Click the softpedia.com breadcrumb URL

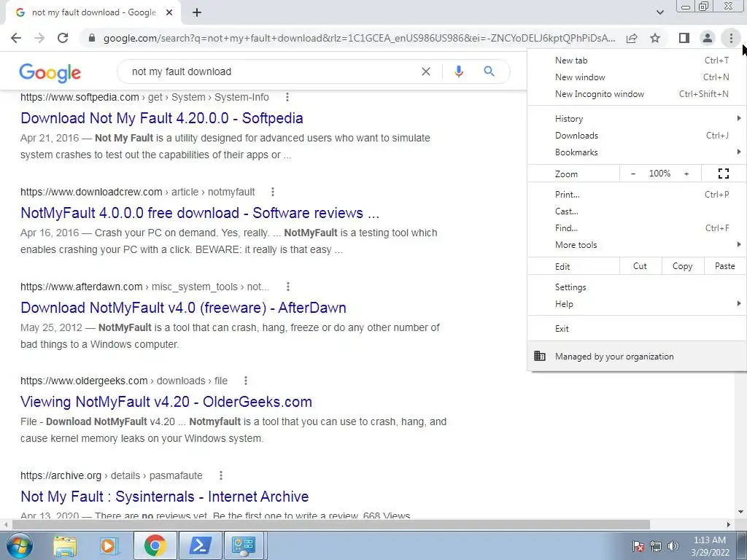tap(144, 97)
